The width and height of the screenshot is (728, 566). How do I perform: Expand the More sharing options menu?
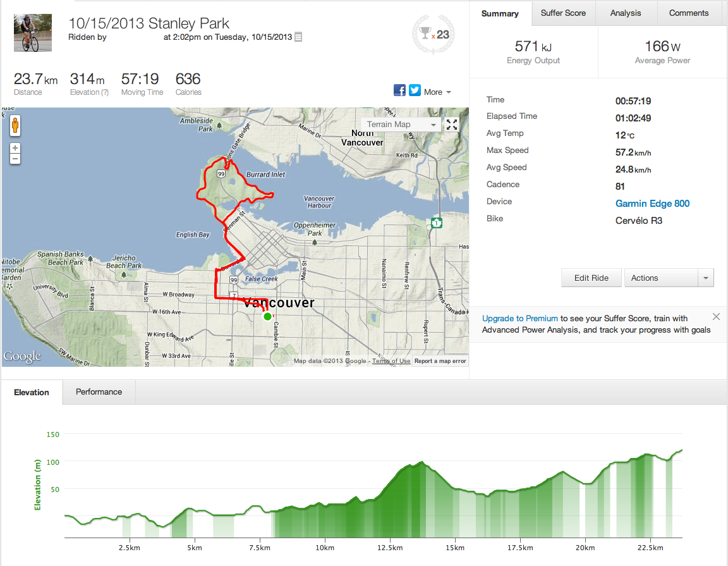[x=437, y=92]
